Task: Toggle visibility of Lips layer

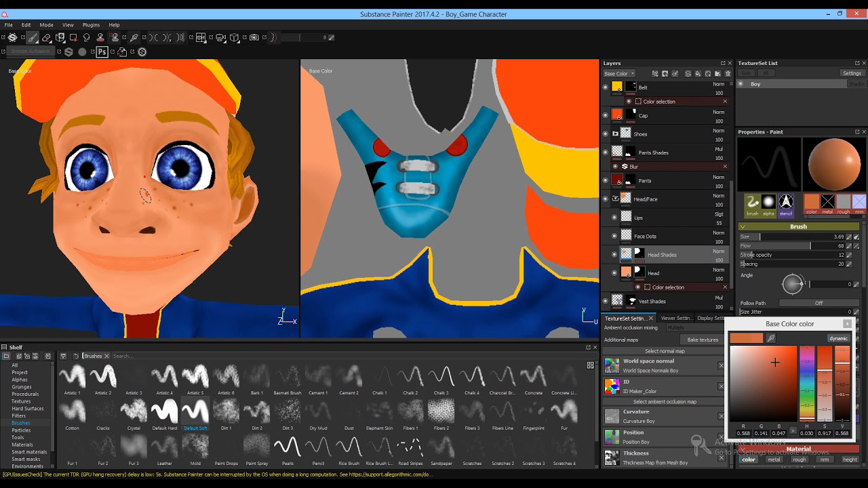Action: click(614, 218)
